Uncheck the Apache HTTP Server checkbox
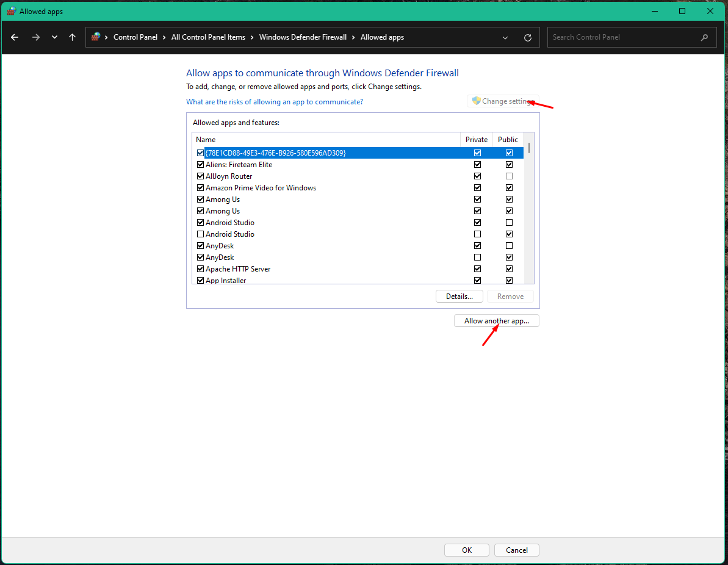 pos(200,269)
